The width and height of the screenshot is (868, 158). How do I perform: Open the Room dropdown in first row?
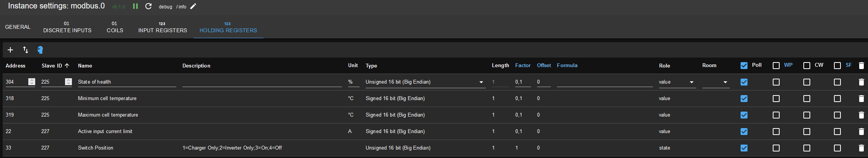(x=716, y=82)
